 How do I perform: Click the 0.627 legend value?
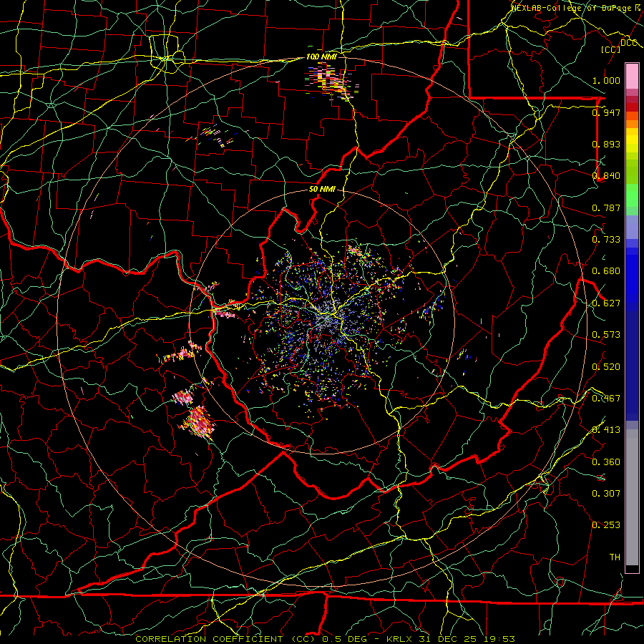pos(606,303)
